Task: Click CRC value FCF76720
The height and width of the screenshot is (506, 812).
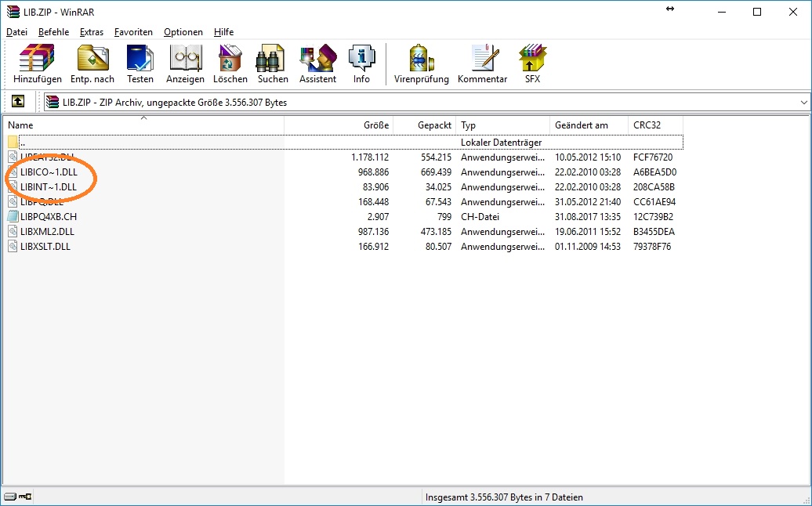Action: coord(652,157)
